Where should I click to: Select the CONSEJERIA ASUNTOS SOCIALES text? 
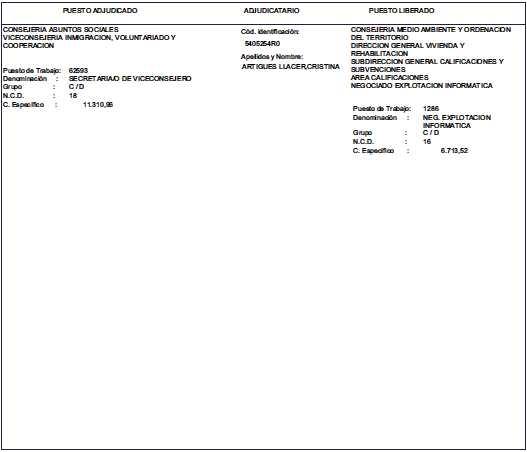pyautogui.click(x=61, y=30)
